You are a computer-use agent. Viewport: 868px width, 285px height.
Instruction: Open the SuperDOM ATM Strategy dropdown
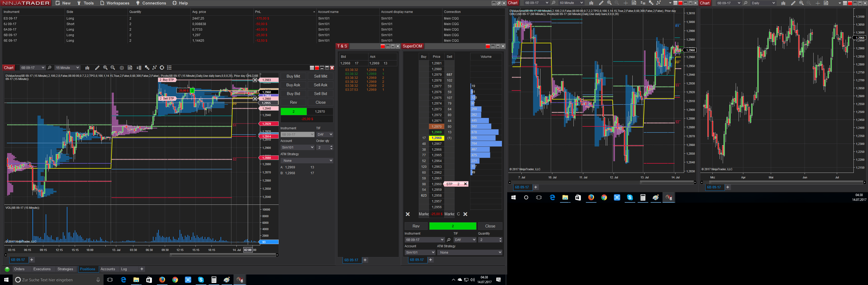[470, 252]
